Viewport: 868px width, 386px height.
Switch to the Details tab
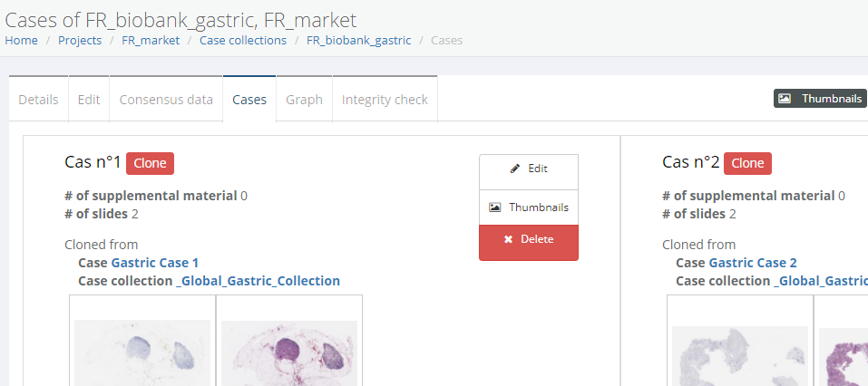tap(38, 100)
